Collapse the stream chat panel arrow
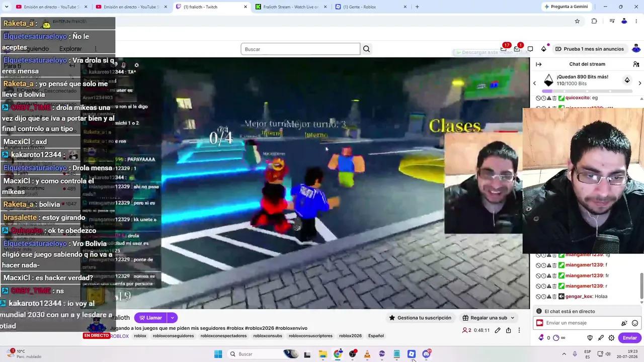Viewport: 644px width, 362px height. (538, 64)
